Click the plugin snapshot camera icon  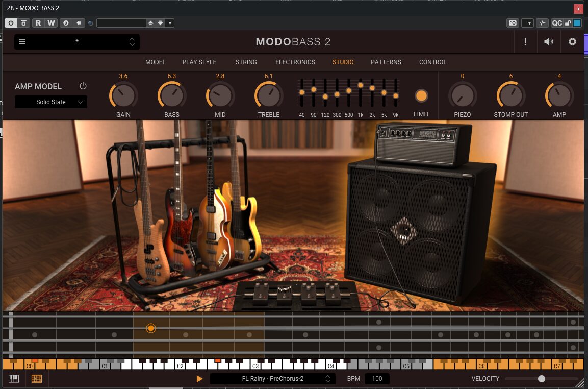[x=513, y=23]
